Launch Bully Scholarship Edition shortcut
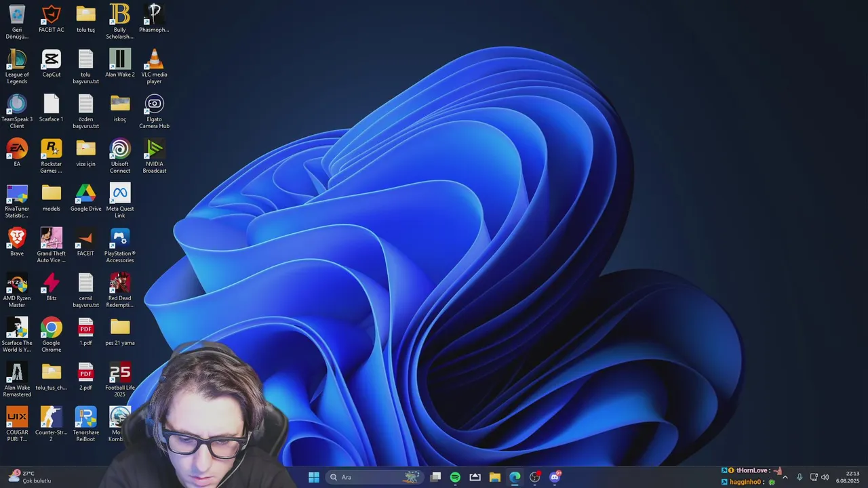 [120, 21]
